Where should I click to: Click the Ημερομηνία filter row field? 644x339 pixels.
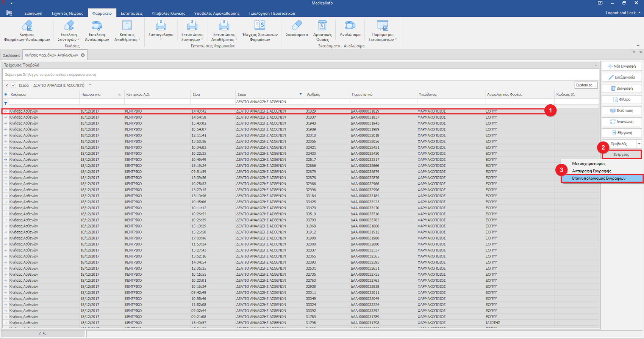pos(102,102)
